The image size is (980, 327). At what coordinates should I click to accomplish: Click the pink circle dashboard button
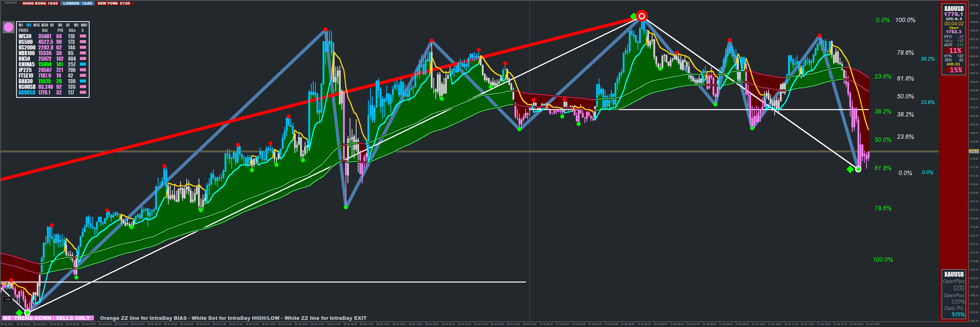(8, 27)
